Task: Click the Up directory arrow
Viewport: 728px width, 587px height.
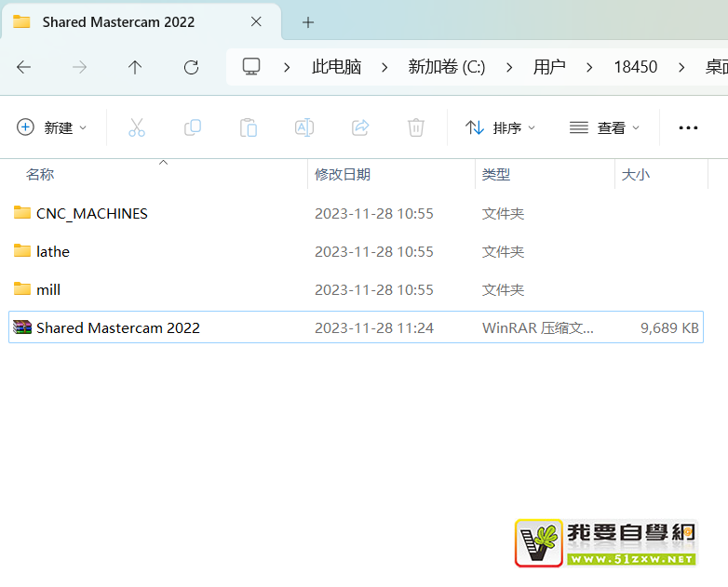Action: [x=135, y=67]
